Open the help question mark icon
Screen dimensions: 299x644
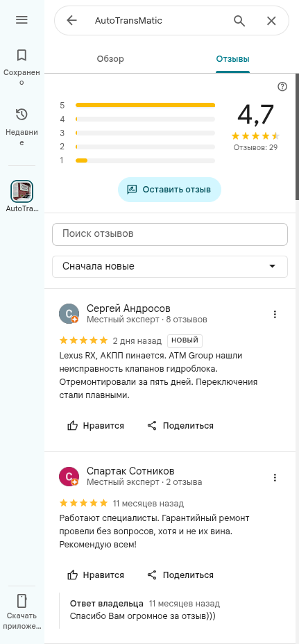(282, 87)
